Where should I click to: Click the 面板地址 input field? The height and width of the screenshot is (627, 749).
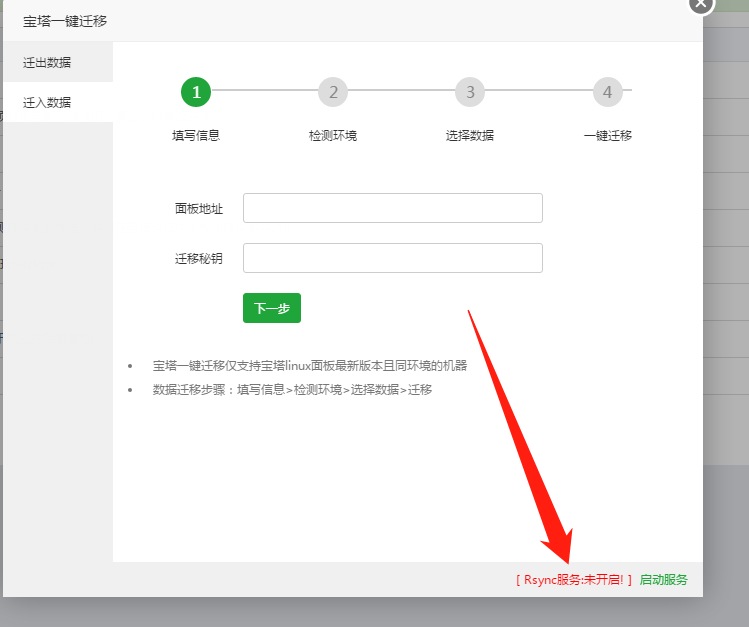393,208
